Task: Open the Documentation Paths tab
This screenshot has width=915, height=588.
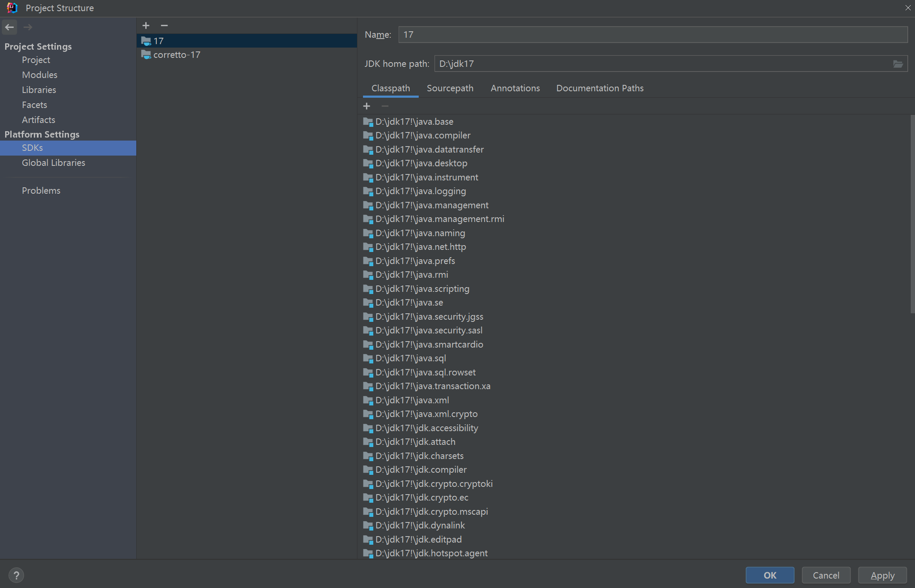Action: [600, 88]
